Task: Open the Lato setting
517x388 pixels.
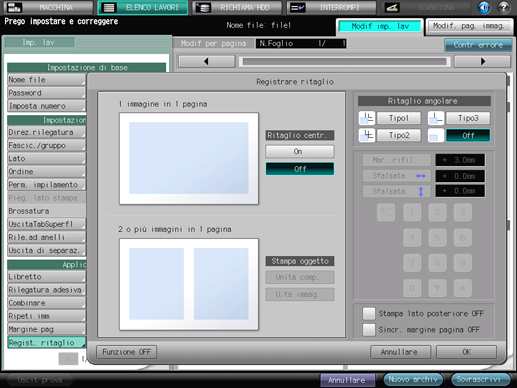Action: tap(46, 159)
